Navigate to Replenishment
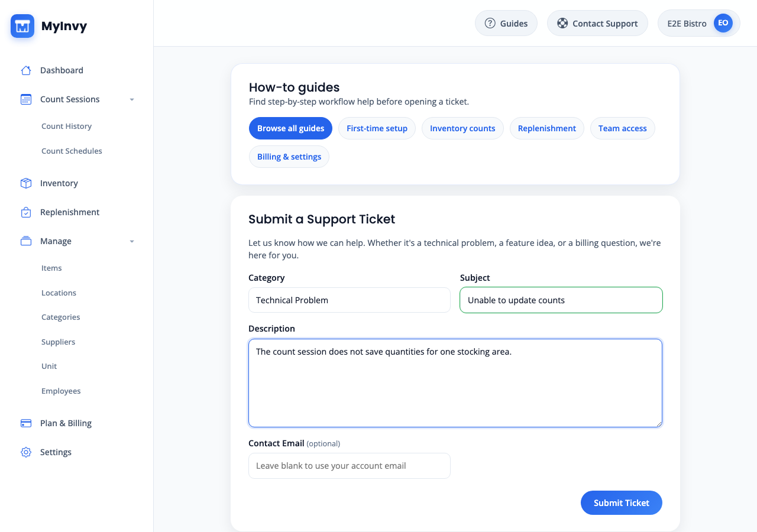The image size is (757, 532). [77, 212]
